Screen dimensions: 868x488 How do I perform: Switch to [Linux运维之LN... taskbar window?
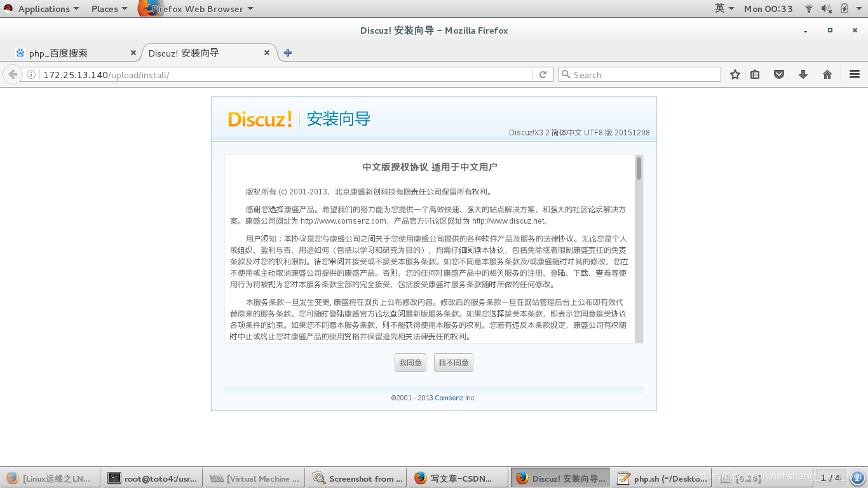click(x=50, y=478)
